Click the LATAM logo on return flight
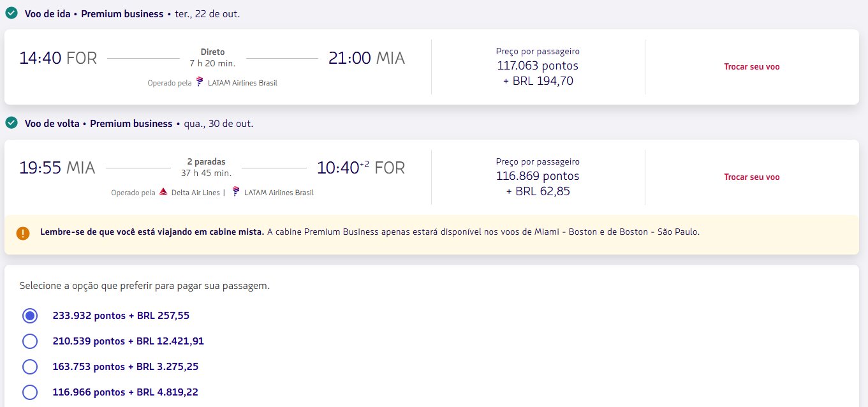Screen dimensions: 868x407 click(x=236, y=192)
